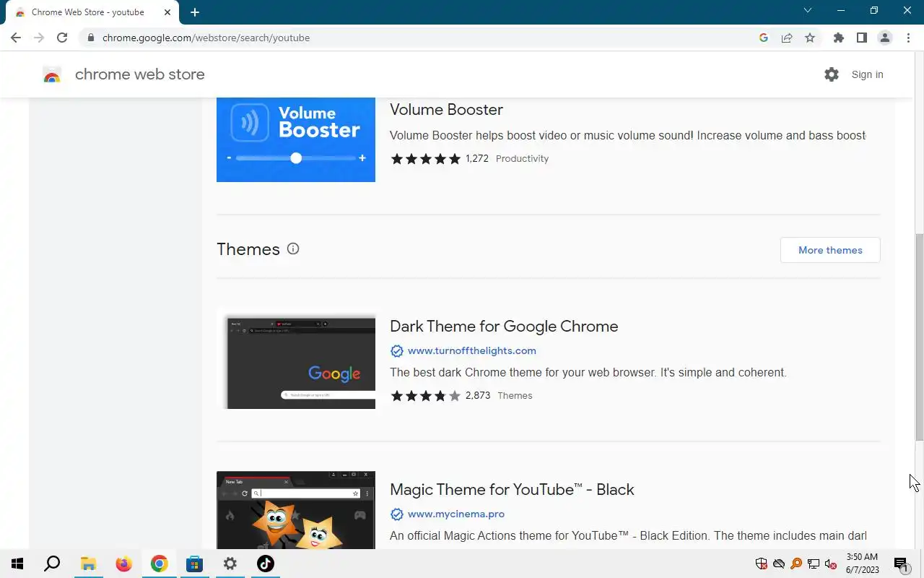Open Microsoft Store taskbar icon
924x578 pixels.
click(x=194, y=564)
